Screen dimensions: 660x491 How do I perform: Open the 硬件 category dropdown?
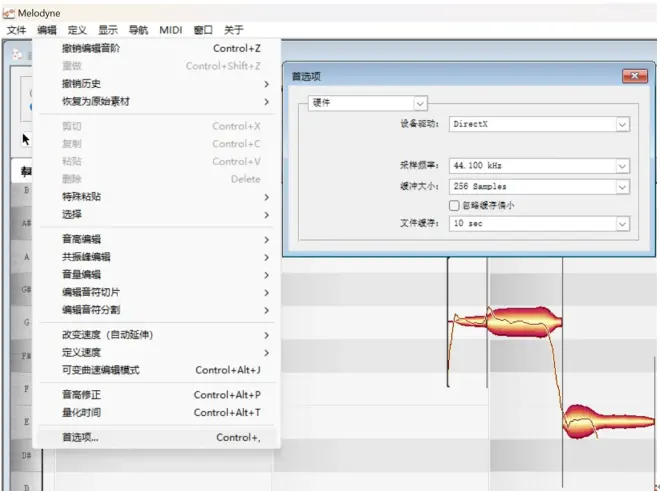pos(367,103)
